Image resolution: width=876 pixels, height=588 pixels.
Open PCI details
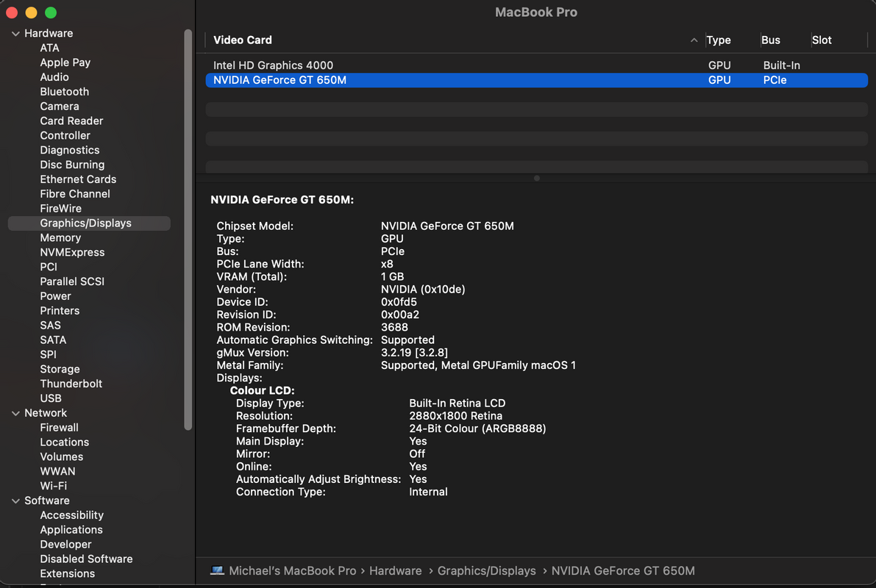click(x=48, y=267)
